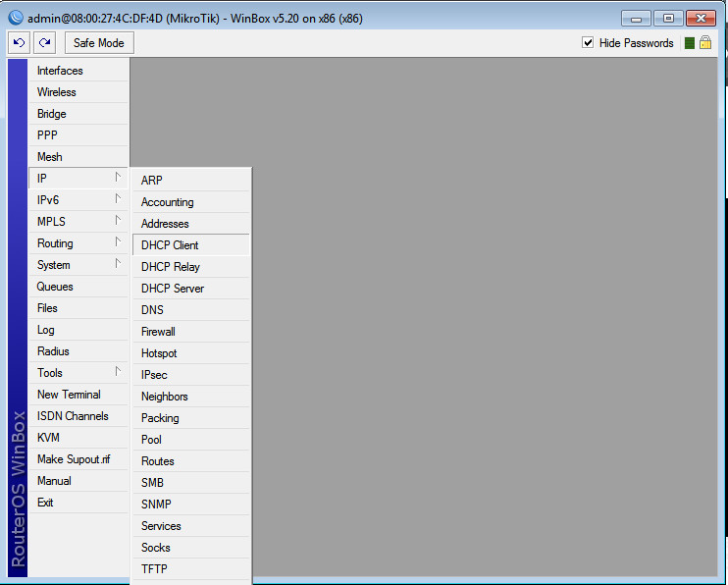Select DHCP Server in IP submenu
This screenshot has height=585, width=728.
191,289
